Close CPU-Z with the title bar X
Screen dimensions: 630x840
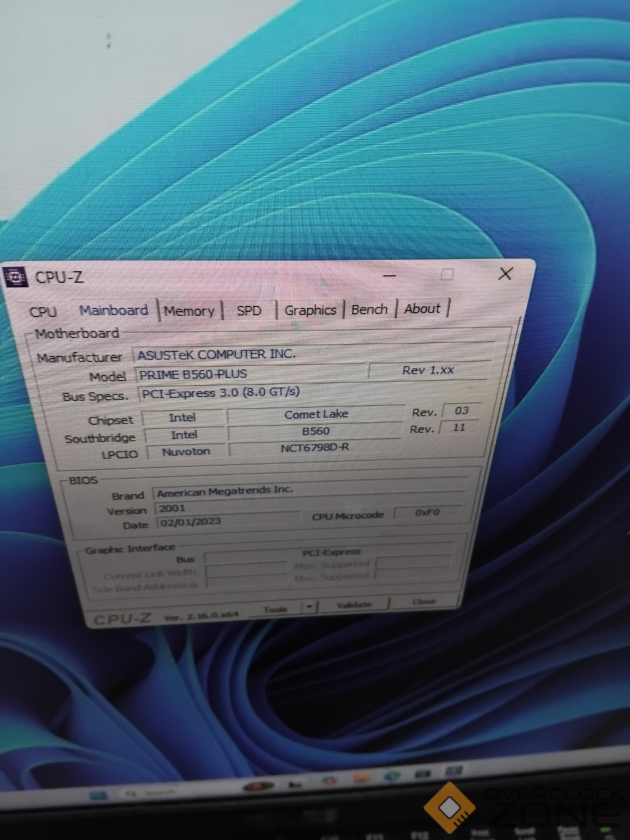coord(505,274)
